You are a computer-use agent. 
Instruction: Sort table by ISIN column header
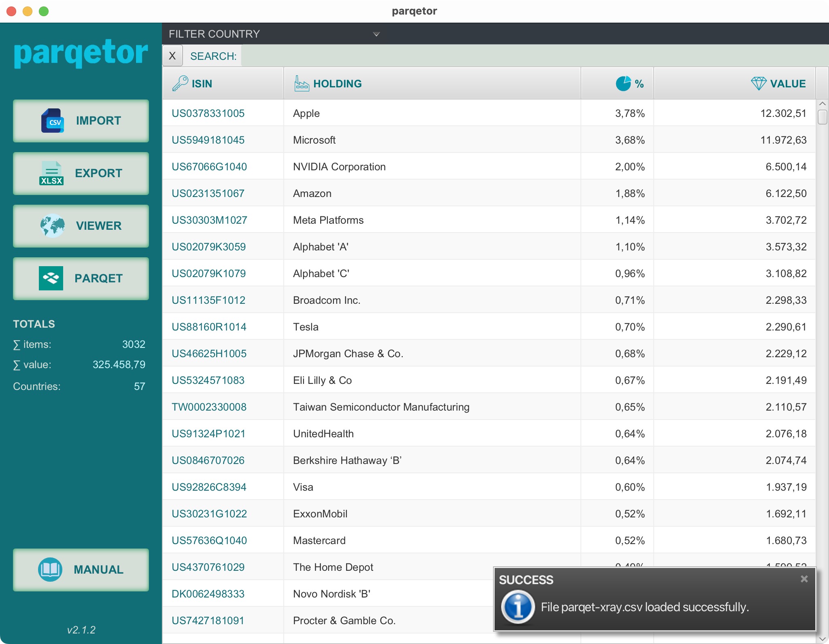pos(202,84)
